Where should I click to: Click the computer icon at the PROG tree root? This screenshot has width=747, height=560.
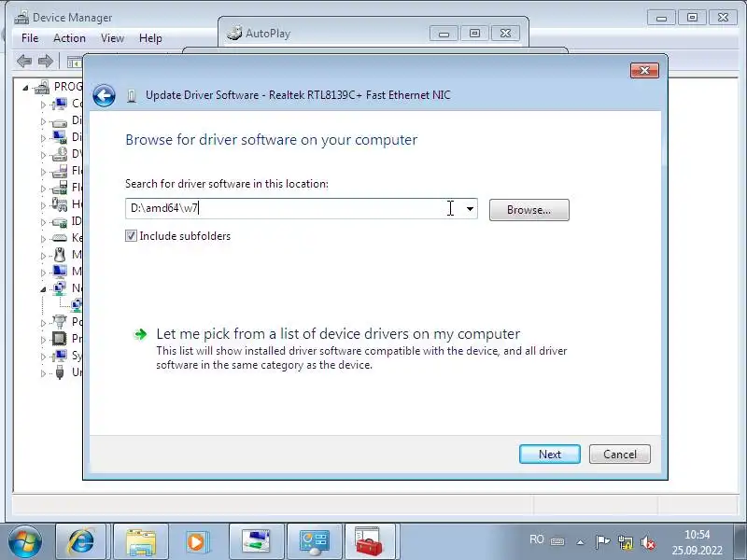pyautogui.click(x=42, y=87)
